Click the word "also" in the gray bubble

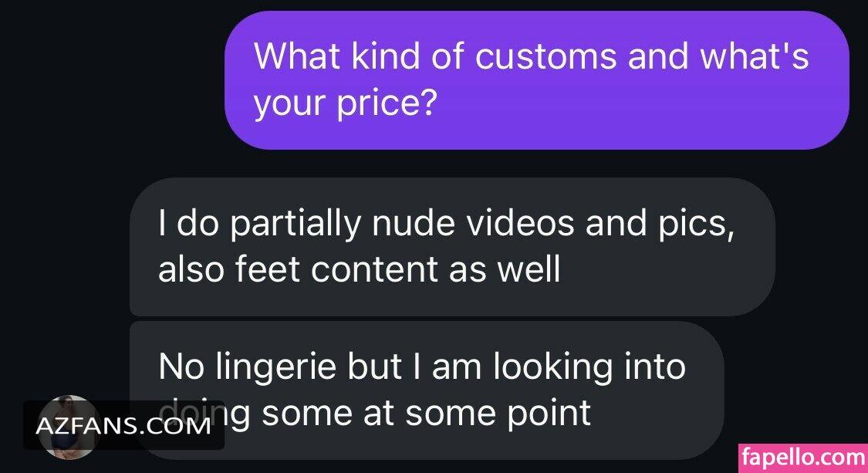[x=191, y=270]
